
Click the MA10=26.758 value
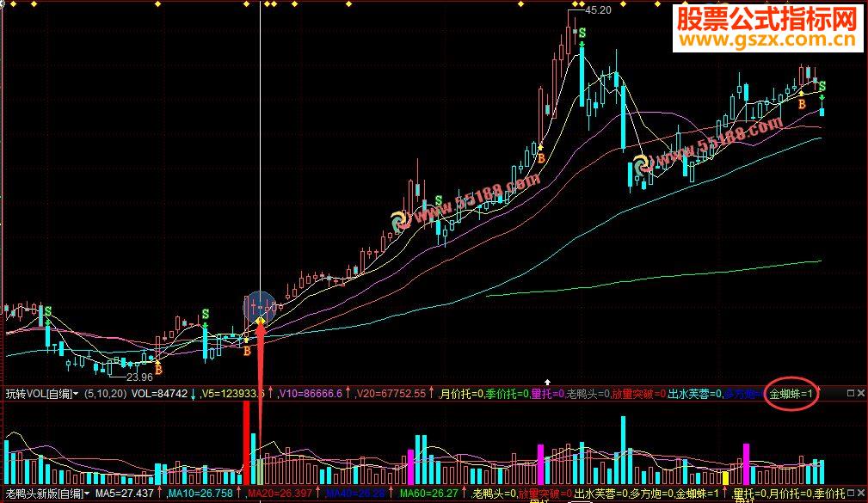pos(200,493)
